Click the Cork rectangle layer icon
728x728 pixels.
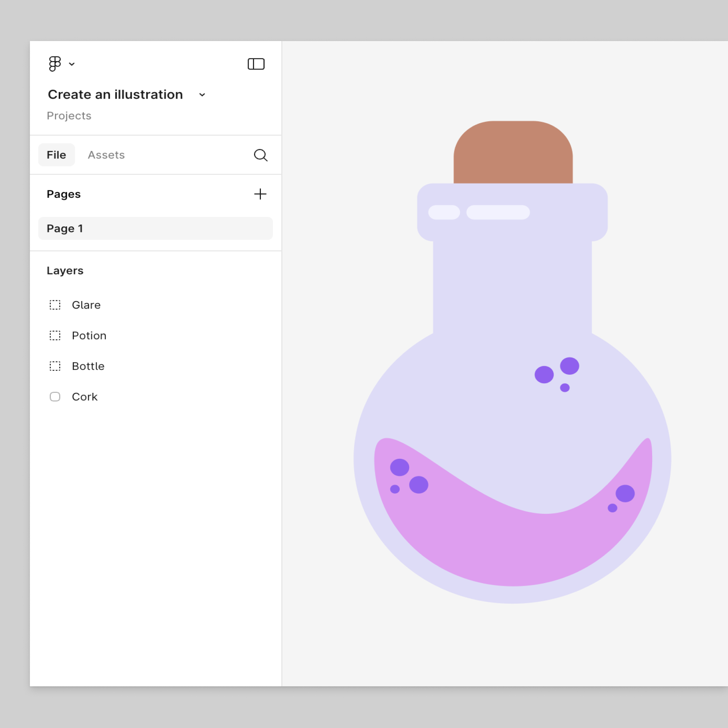(55, 397)
